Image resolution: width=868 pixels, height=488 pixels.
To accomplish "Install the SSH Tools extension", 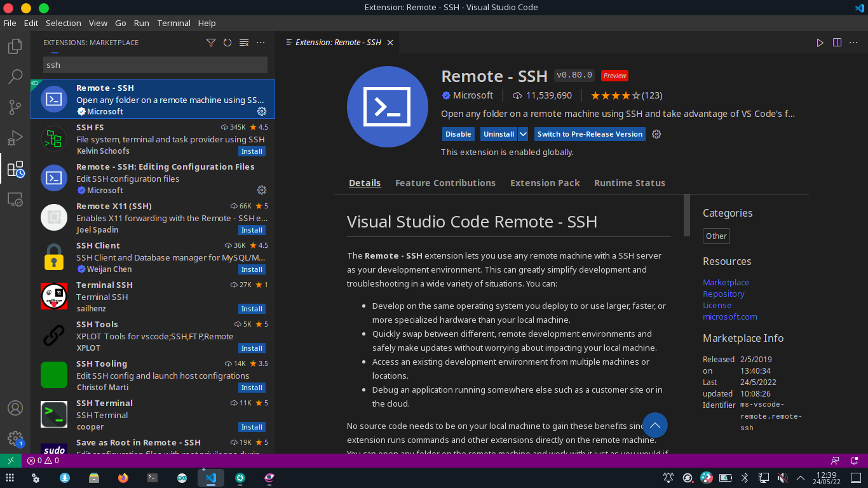I will [x=252, y=348].
